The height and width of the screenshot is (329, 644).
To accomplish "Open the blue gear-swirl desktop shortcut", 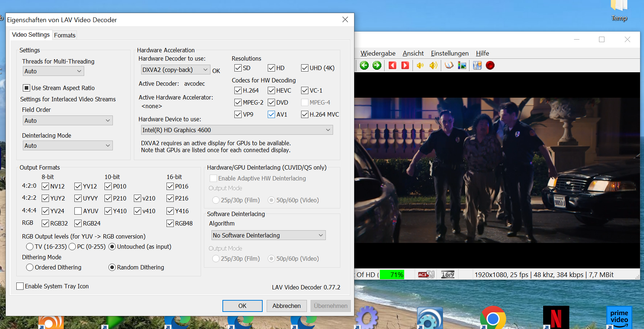I will pyautogui.click(x=430, y=317).
